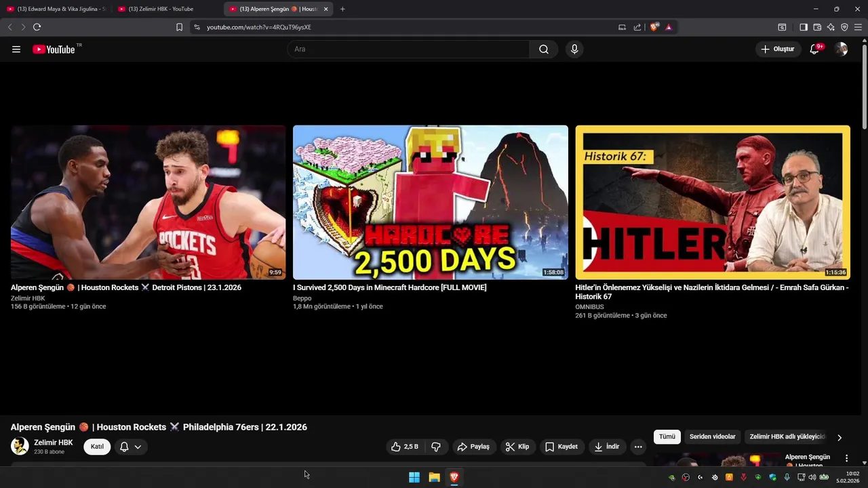The image size is (868, 488).
Task: Open Brave Wallet icon
Action: tap(817, 27)
